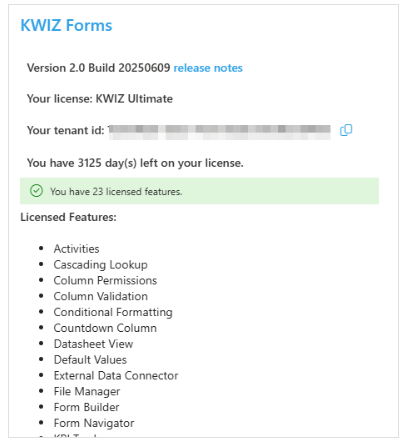The height and width of the screenshot is (442, 420).
Task: Click the KWIZ Ultimate license text
Action: (134, 99)
